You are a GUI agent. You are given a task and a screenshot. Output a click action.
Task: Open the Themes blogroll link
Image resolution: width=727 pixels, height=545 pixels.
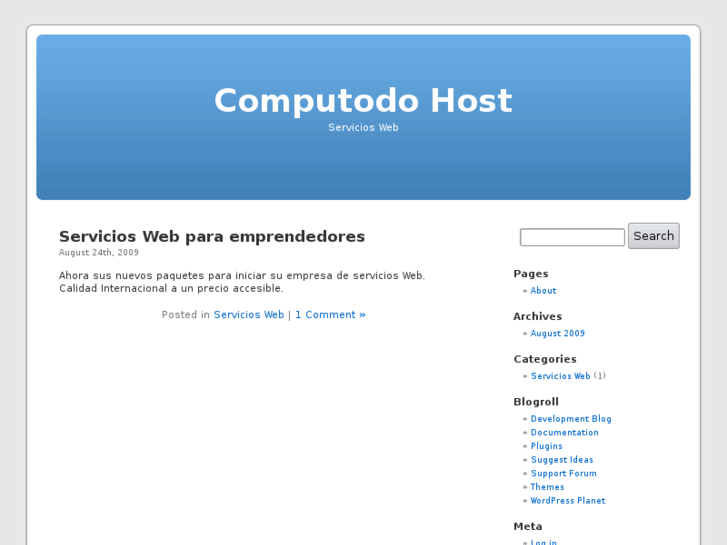pyautogui.click(x=547, y=487)
